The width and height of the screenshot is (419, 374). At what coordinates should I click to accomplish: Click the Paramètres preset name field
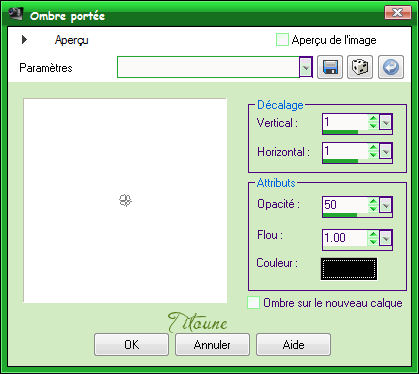(x=208, y=67)
